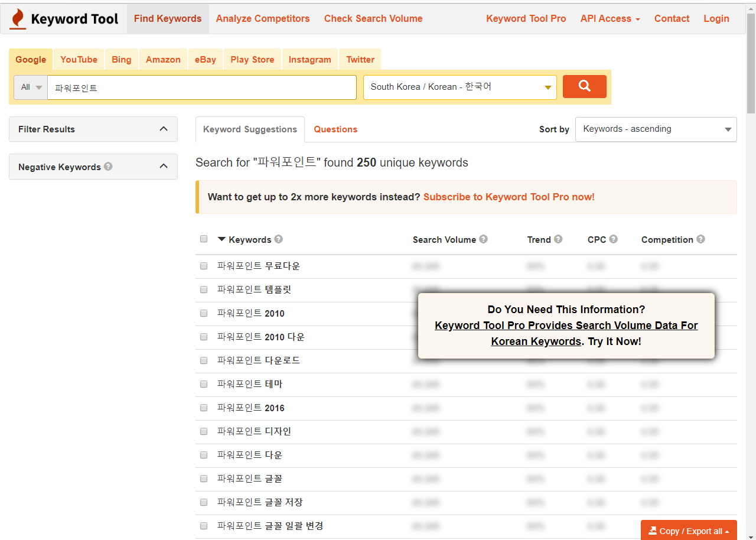Image resolution: width=756 pixels, height=540 pixels.
Task: Click help icon next to Negative Keywords
Action: click(108, 167)
